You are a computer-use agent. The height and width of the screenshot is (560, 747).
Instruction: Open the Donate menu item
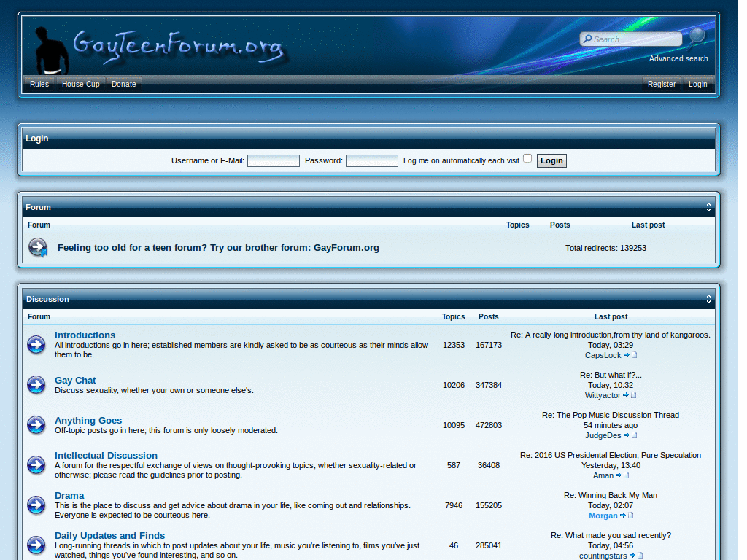click(124, 84)
